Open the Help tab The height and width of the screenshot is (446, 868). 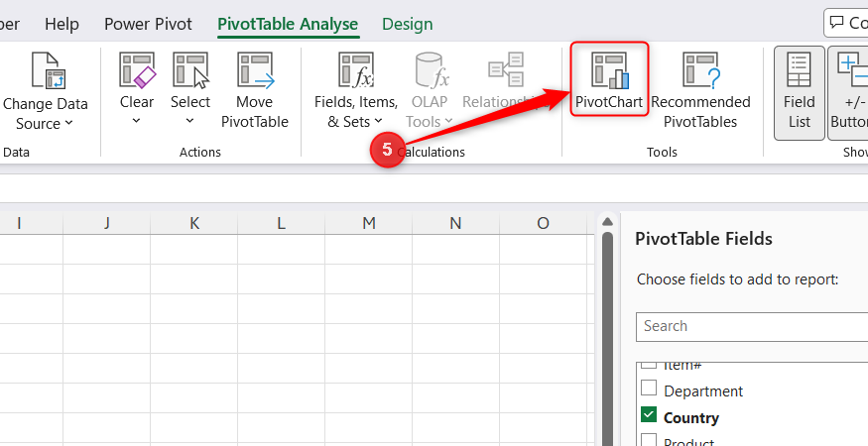pos(62,25)
